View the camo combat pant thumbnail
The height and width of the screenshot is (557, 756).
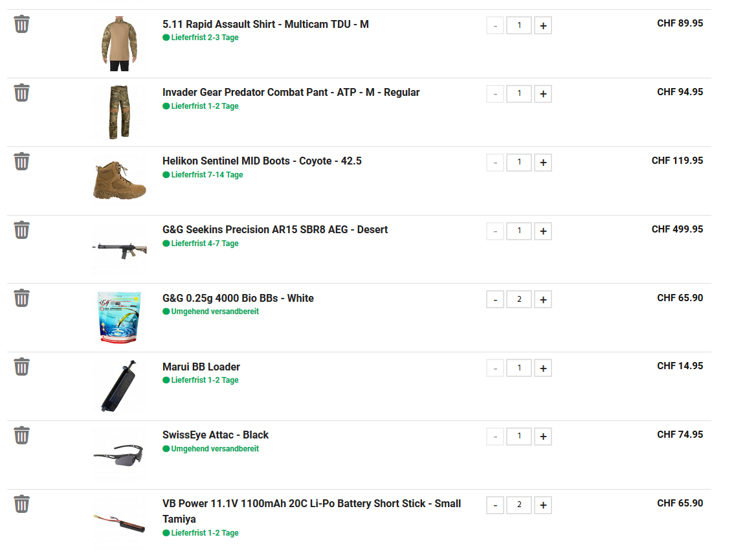click(x=120, y=112)
